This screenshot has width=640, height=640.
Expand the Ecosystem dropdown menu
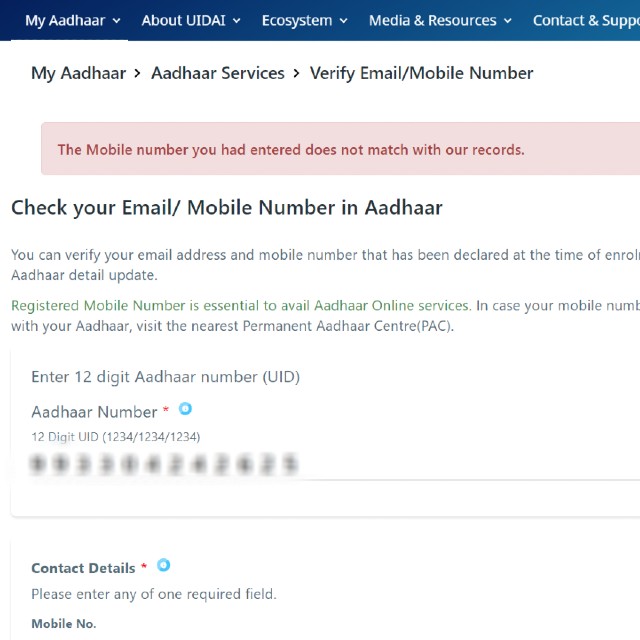point(304,20)
